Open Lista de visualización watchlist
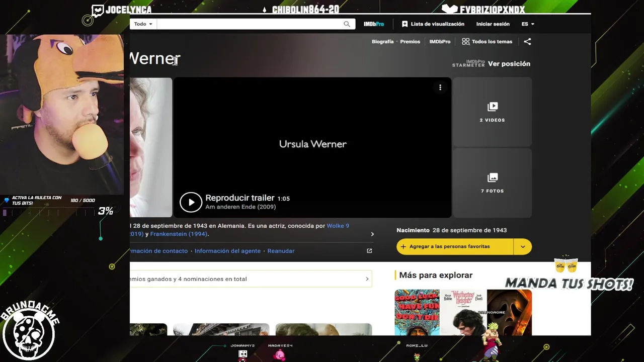Image resolution: width=644 pixels, height=362 pixels. pyautogui.click(x=433, y=24)
